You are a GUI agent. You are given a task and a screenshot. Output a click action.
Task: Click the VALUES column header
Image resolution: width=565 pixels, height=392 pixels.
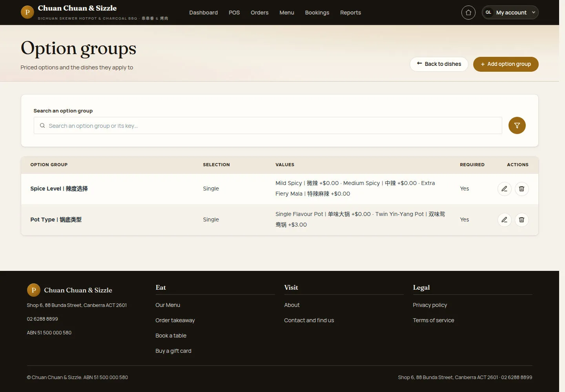[285, 165]
